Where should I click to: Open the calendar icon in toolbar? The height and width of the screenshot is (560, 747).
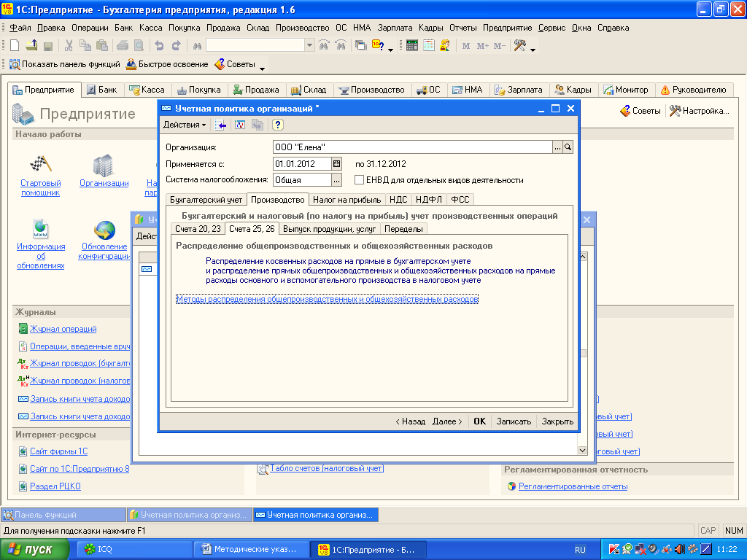pos(429,46)
